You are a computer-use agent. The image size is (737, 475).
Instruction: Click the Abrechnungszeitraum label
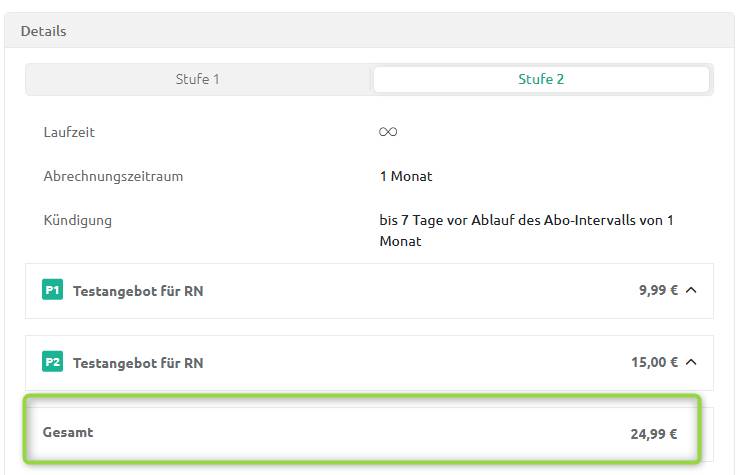[113, 176]
